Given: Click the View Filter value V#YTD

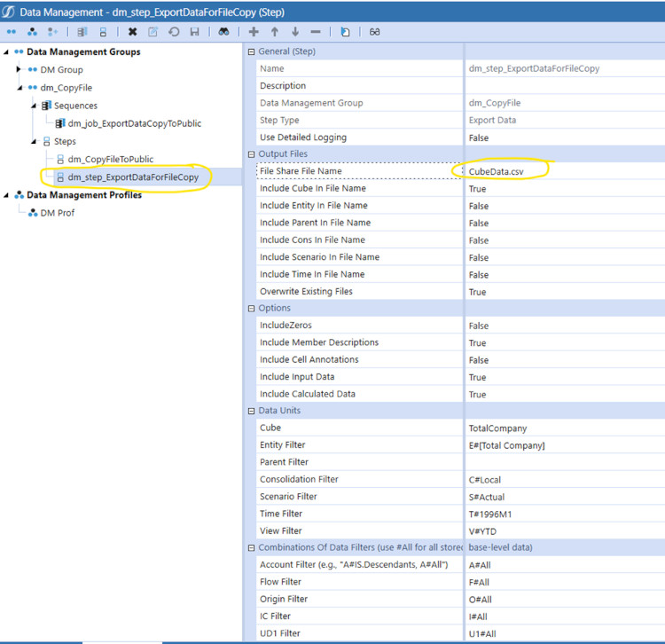Looking at the screenshot, I should [x=482, y=531].
